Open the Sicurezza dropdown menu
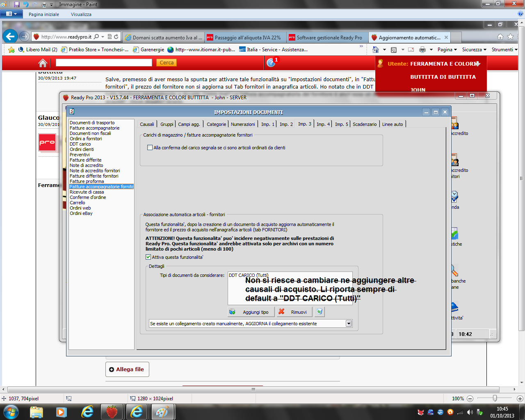The width and height of the screenshot is (525, 420). click(474, 50)
